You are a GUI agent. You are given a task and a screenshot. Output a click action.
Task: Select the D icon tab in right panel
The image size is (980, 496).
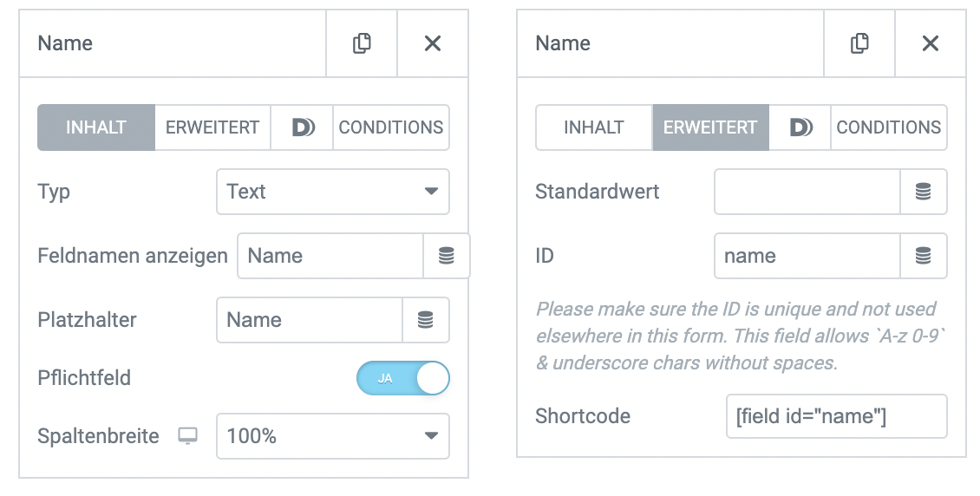(800, 127)
